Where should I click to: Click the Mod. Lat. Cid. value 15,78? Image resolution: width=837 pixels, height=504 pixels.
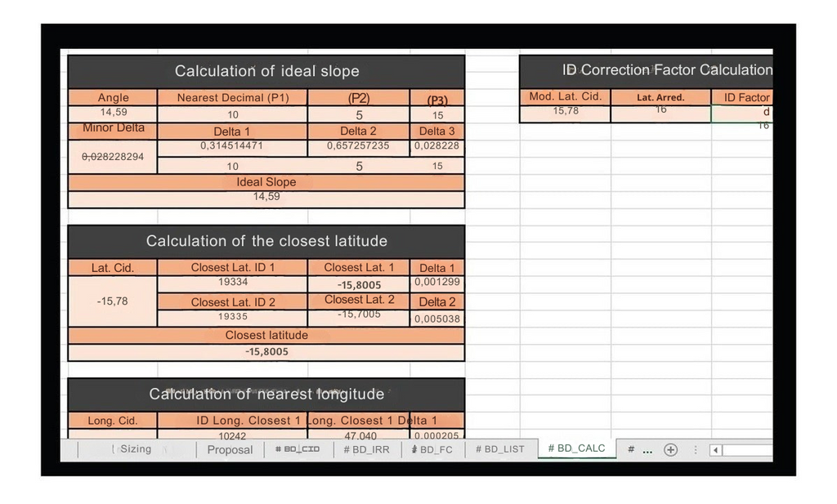[x=565, y=111]
